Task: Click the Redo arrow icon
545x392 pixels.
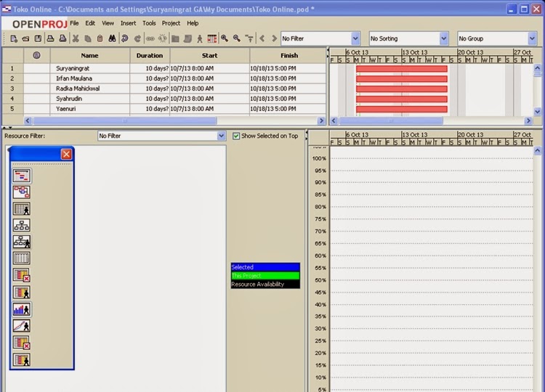Action: point(137,38)
